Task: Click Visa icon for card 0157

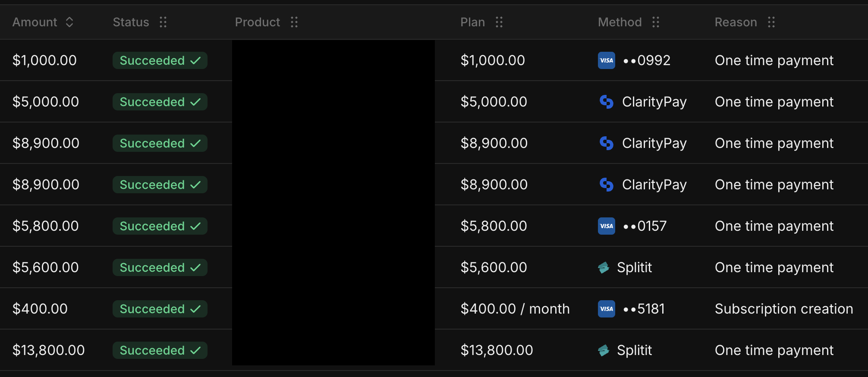Action: coord(607,226)
